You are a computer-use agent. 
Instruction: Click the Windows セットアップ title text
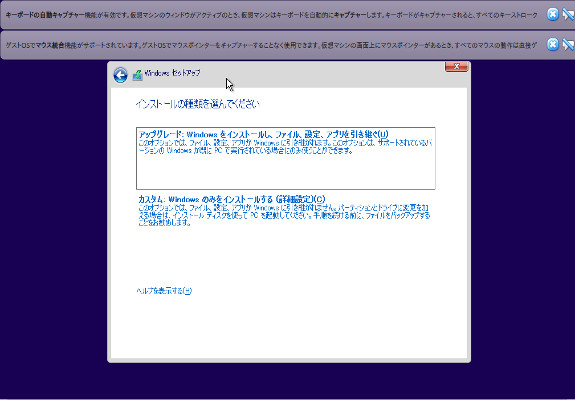[x=173, y=73]
